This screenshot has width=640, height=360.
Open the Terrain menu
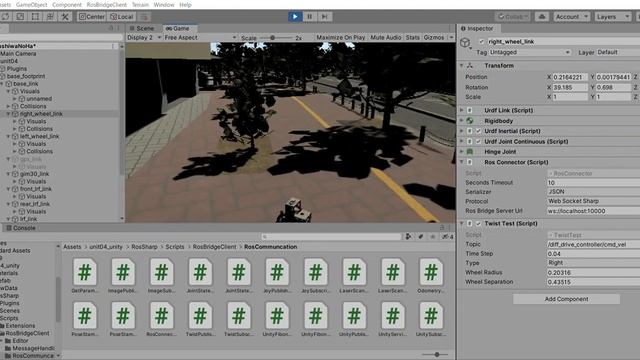click(140, 4)
